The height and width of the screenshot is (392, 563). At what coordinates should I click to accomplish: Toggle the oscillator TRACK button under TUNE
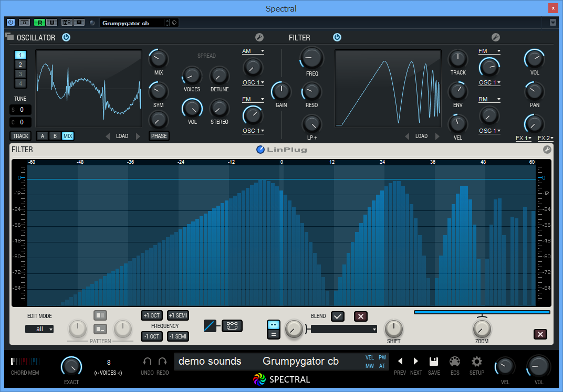pyautogui.click(x=20, y=136)
